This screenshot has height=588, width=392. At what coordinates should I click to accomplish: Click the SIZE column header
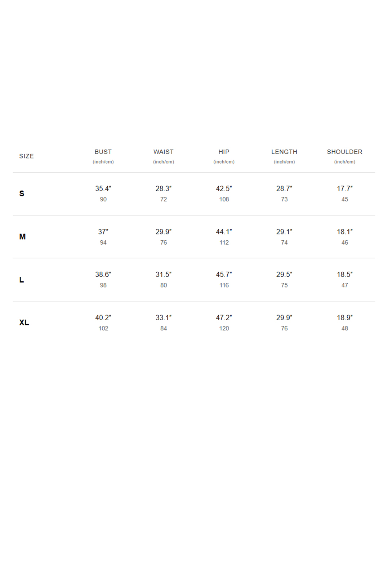26,156
